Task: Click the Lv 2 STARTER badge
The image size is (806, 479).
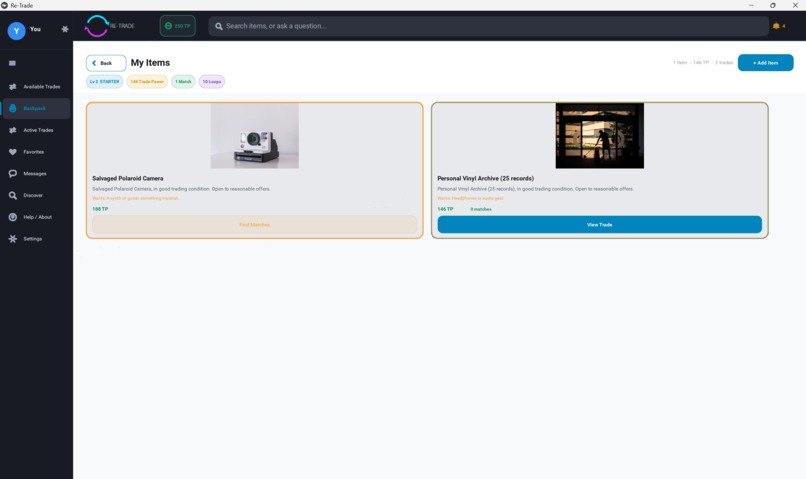Action: pyautogui.click(x=104, y=82)
